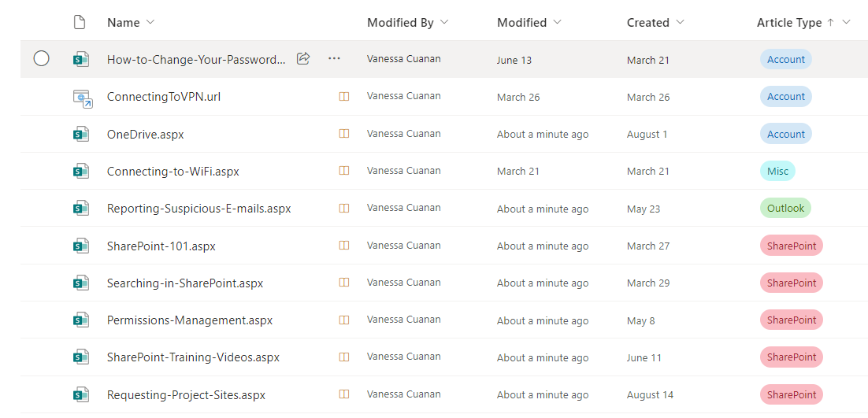Viewport: 868px width, 418px height.
Task: Click the page icon beside OneDrive.aspx
Action: click(x=80, y=134)
